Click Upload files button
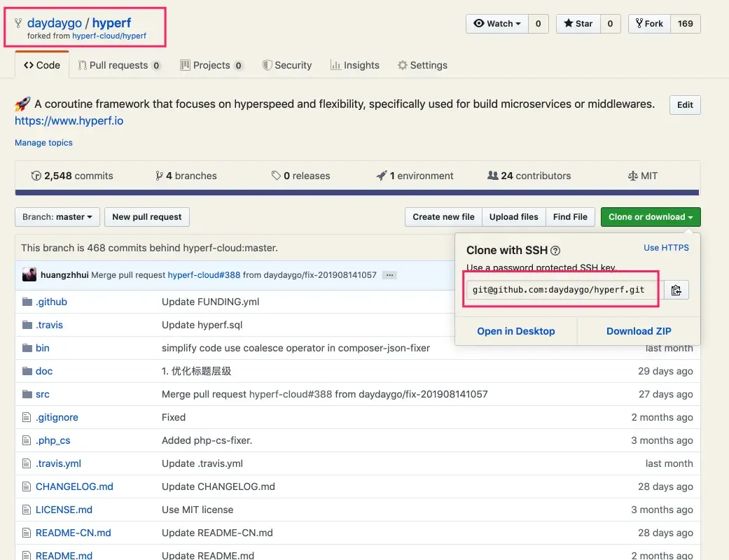729x560 pixels. tap(514, 217)
